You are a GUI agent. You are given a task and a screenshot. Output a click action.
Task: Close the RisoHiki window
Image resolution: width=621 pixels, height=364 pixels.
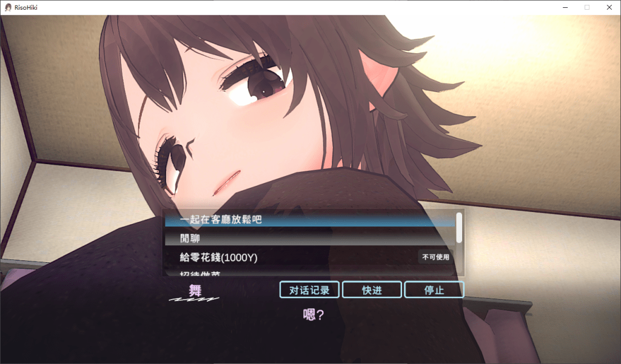click(x=609, y=7)
